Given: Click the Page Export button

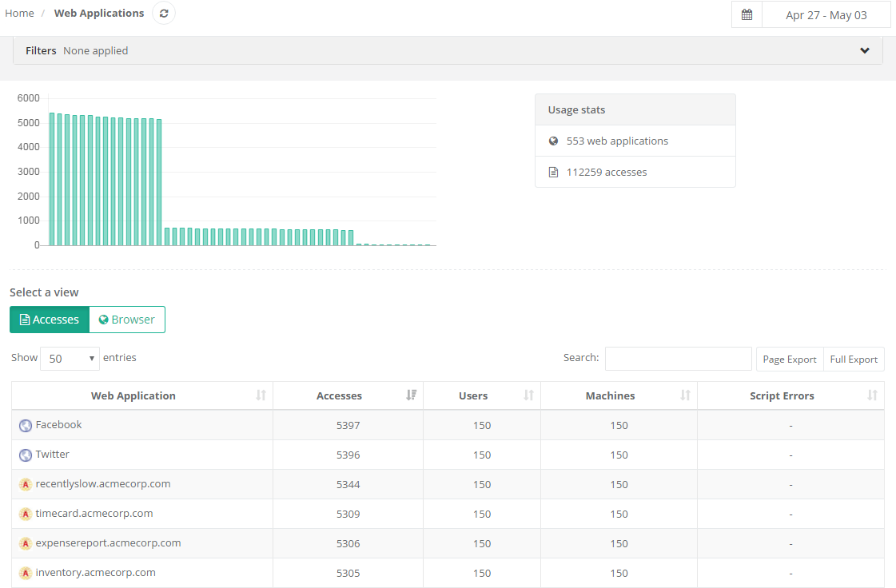Looking at the screenshot, I should [789, 360].
